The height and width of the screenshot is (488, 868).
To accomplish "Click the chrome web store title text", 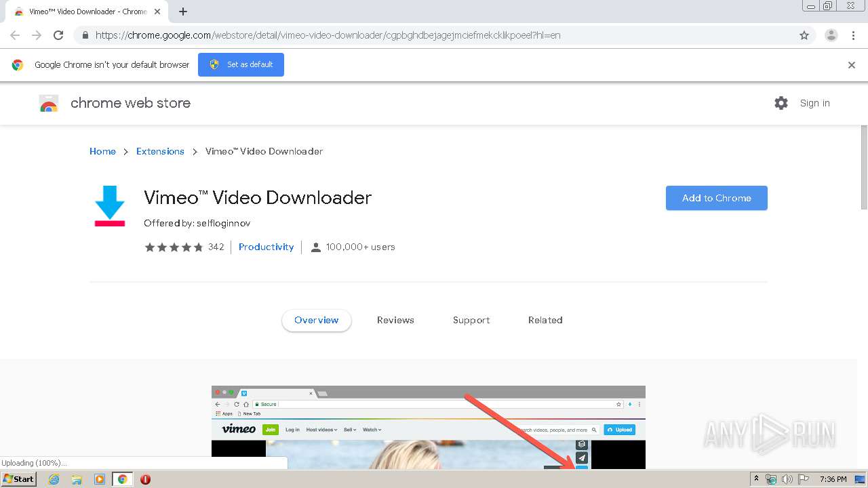I will pos(130,103).
